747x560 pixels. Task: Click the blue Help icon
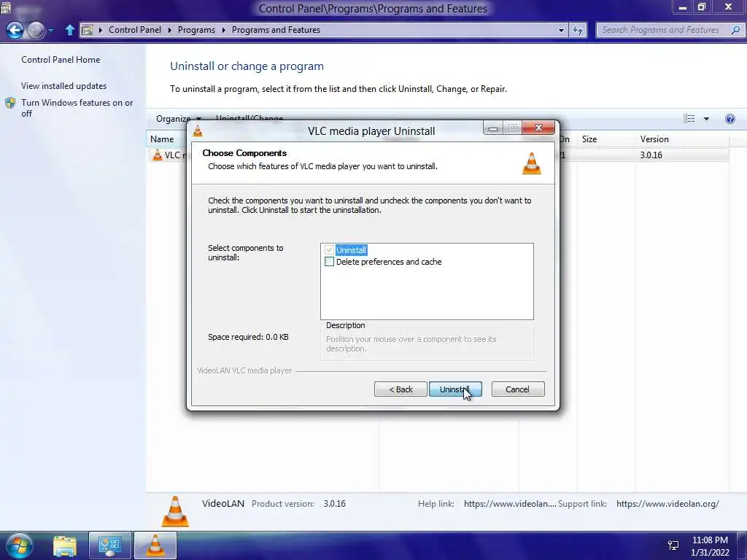(729, 119)
